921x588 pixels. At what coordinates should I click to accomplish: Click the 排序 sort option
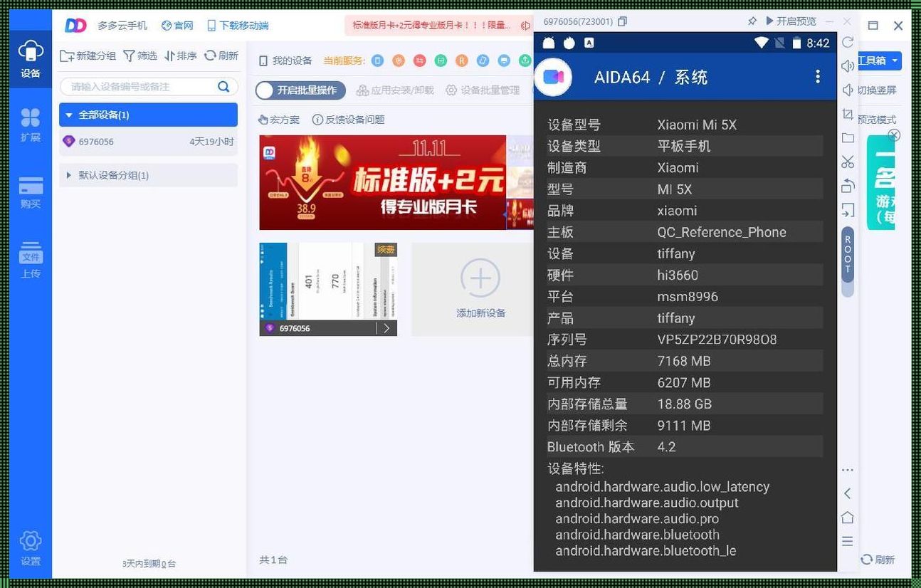coord(181,56)
